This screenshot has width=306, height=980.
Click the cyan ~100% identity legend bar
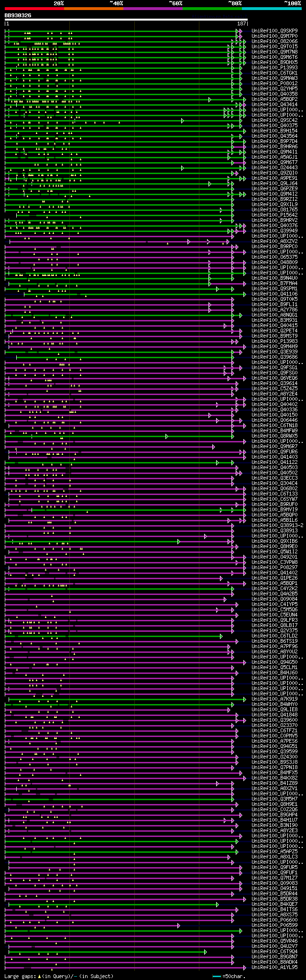[x=272, y=9]
